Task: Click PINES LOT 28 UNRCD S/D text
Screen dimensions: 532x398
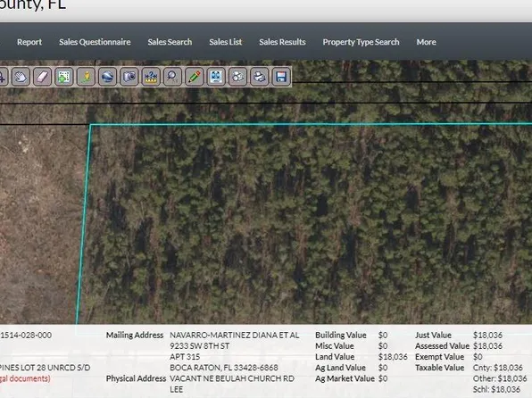Action: (46, 368)
